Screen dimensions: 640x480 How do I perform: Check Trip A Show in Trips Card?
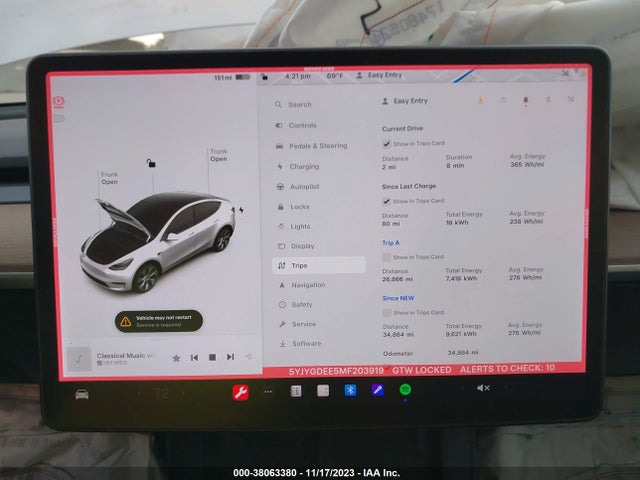click(x=386, y=257)
